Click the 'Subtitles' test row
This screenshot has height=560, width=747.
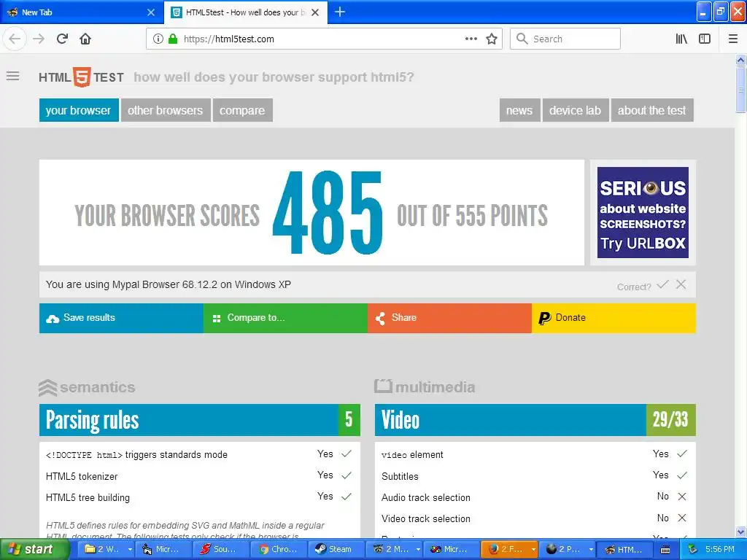(x=535, y=475)
